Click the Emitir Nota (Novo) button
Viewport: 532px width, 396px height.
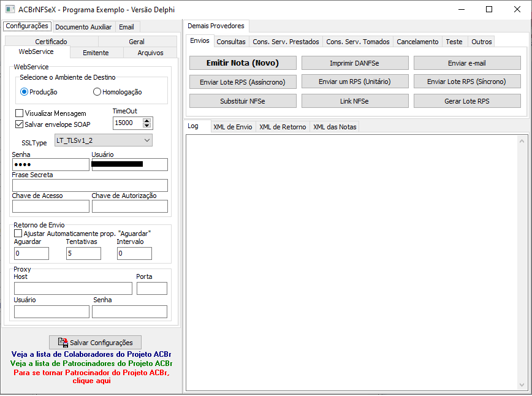(243, 63)
